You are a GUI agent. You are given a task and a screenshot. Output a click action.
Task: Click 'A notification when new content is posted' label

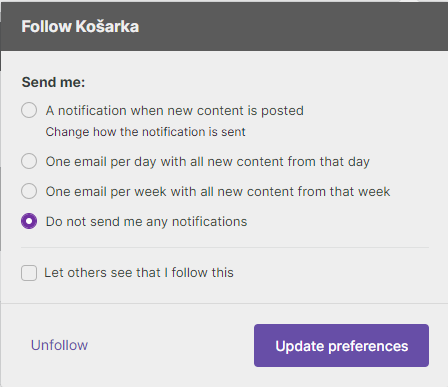click(x=175, y=111)
